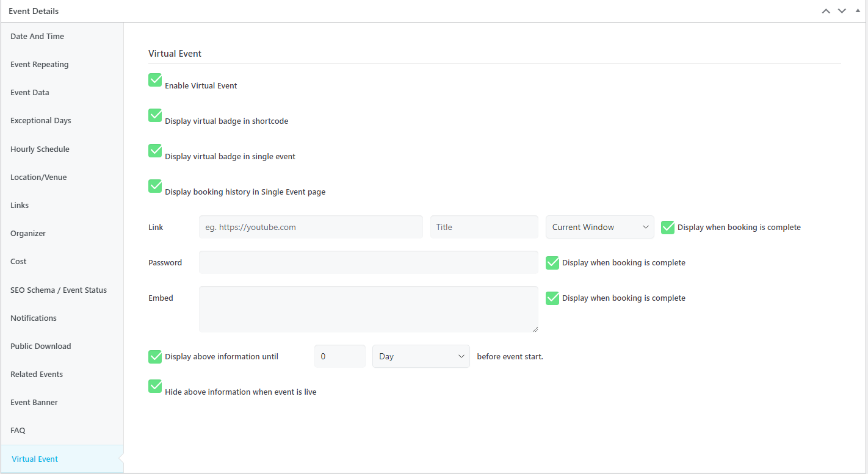868x474 pixels.
Task: Open the Date And Time tab
Action: [x=37, y=37]
